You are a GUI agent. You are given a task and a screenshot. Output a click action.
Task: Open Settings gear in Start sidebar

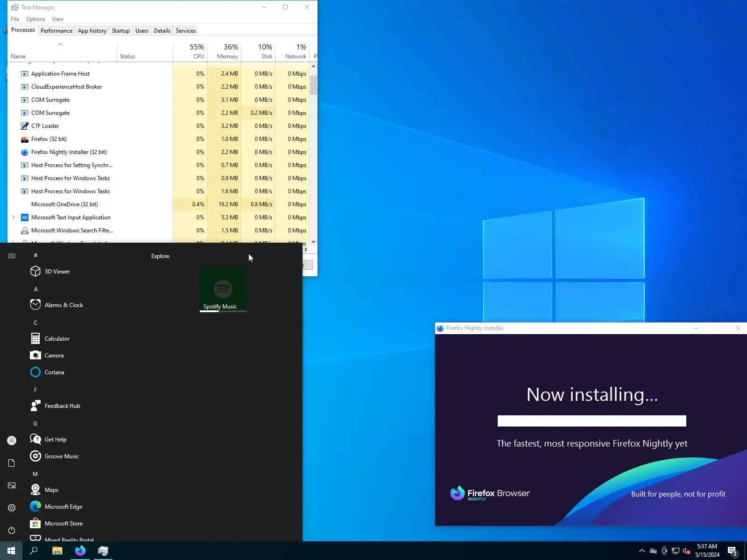[x=12, y=508]
